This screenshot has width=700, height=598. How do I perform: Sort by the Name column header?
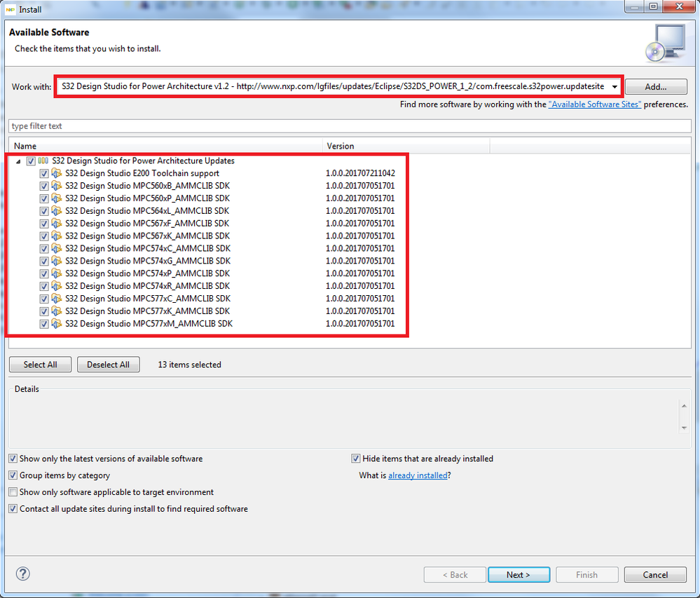click(165, 146)
